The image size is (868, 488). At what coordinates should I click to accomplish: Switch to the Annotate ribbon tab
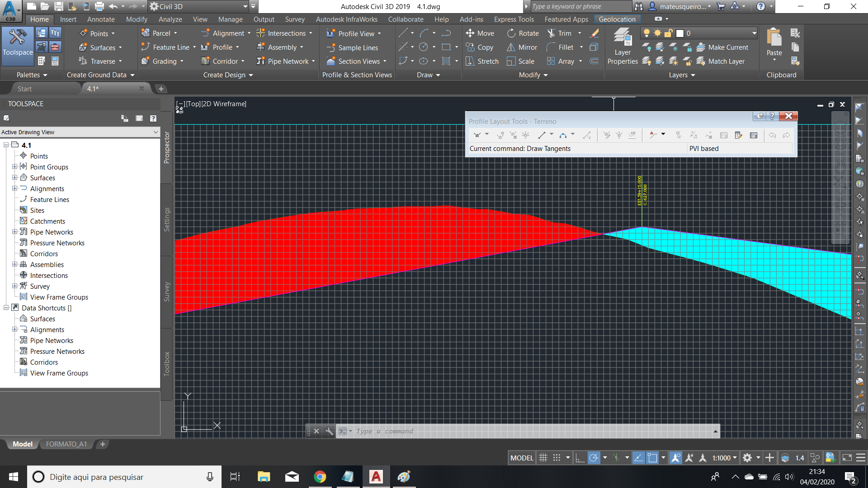pos(101,19)
